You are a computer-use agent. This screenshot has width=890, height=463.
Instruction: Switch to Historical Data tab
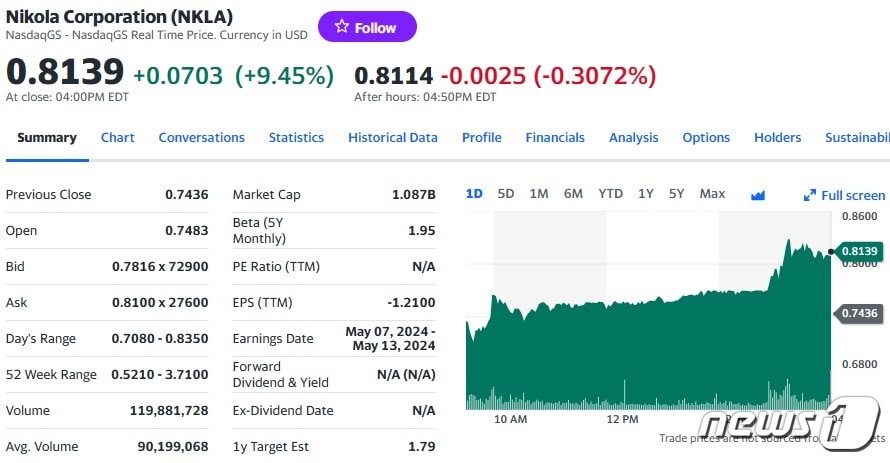pyautogui.click(x=392, y=138)
